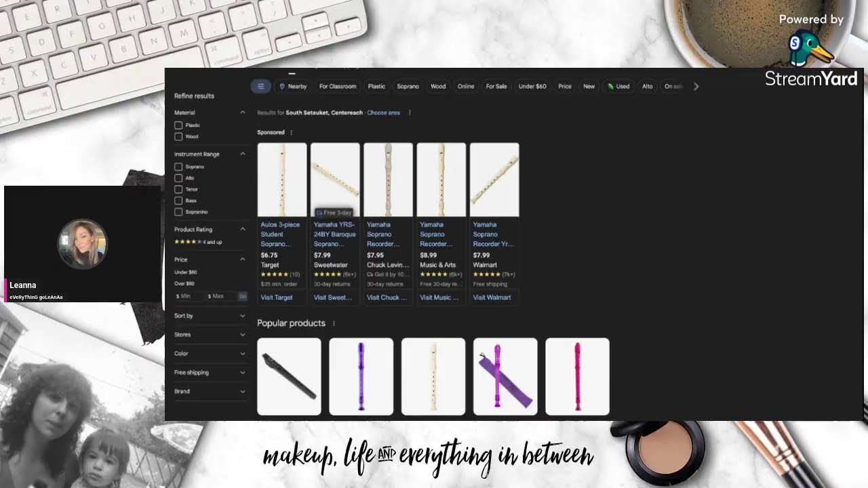This screenshot has width=868, height=488.
Task: Click the Visit Chuck Levin link
Action: click(387, 298)
